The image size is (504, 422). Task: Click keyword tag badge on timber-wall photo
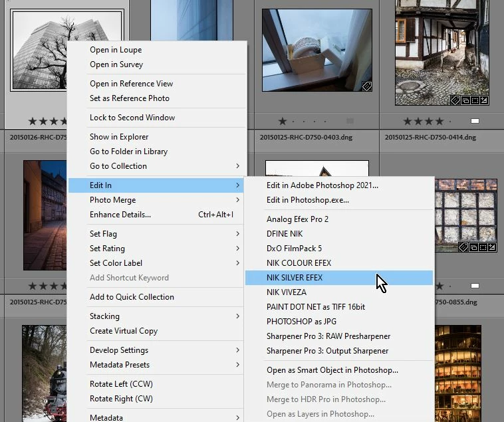(x=463, y=247)
